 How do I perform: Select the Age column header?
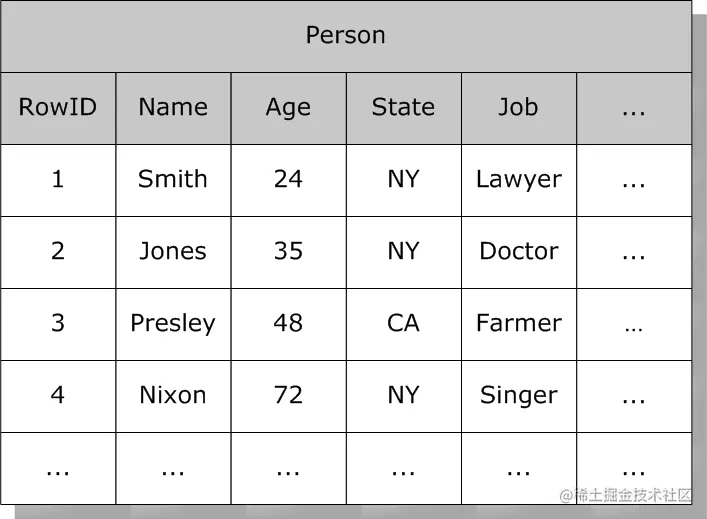coord(288,107)
